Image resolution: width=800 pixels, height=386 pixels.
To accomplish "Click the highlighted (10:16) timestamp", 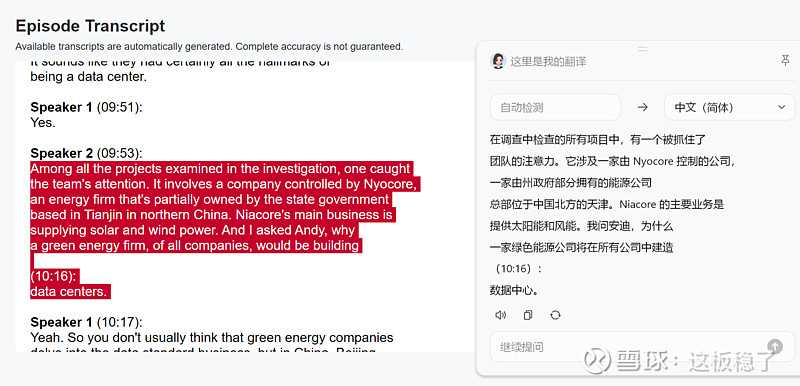I will (x=54, y=276).
